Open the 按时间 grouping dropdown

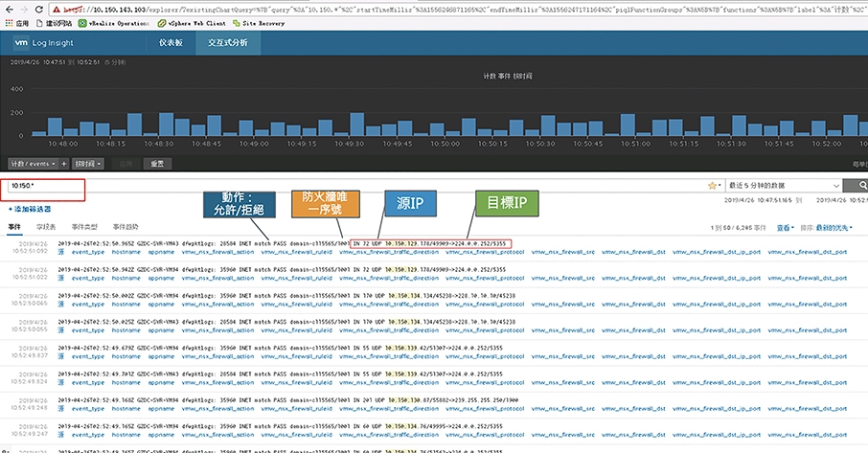click(x=87, y=164)
